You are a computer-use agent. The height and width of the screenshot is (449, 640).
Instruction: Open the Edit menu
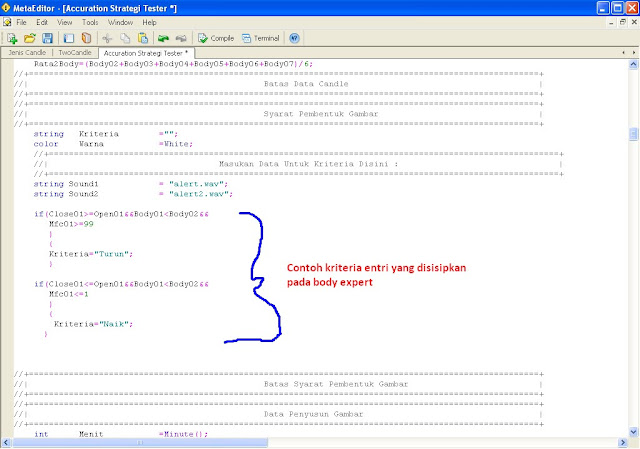[42, 22]
